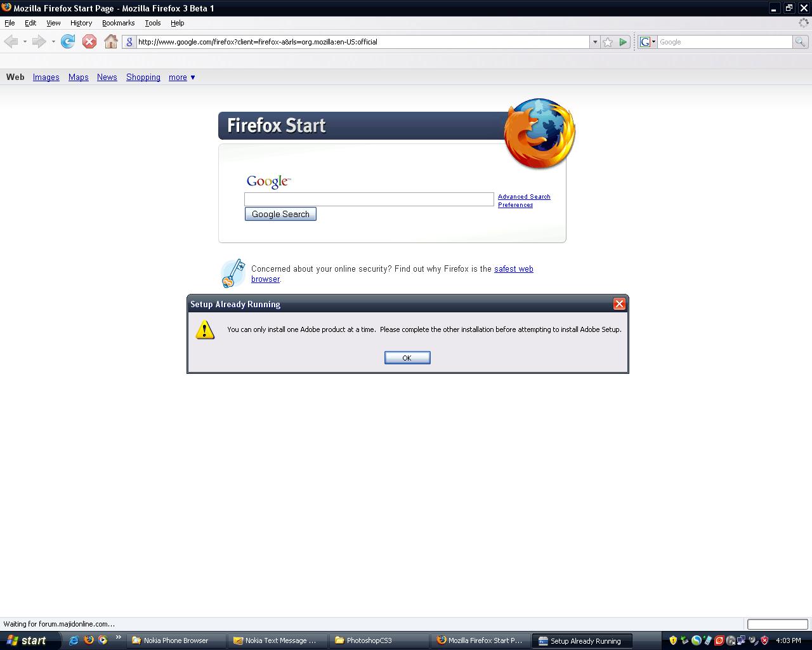Open the Advanced Search link

[x=524, y=197]
